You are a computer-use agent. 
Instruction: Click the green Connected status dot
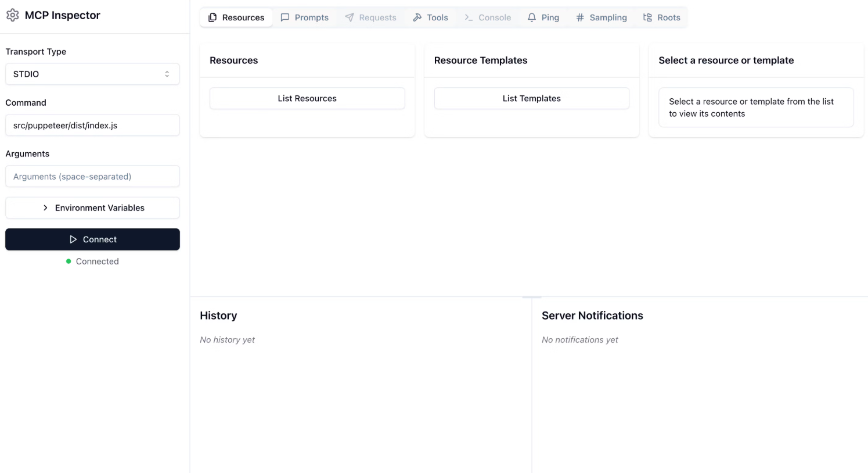[69, 261]
